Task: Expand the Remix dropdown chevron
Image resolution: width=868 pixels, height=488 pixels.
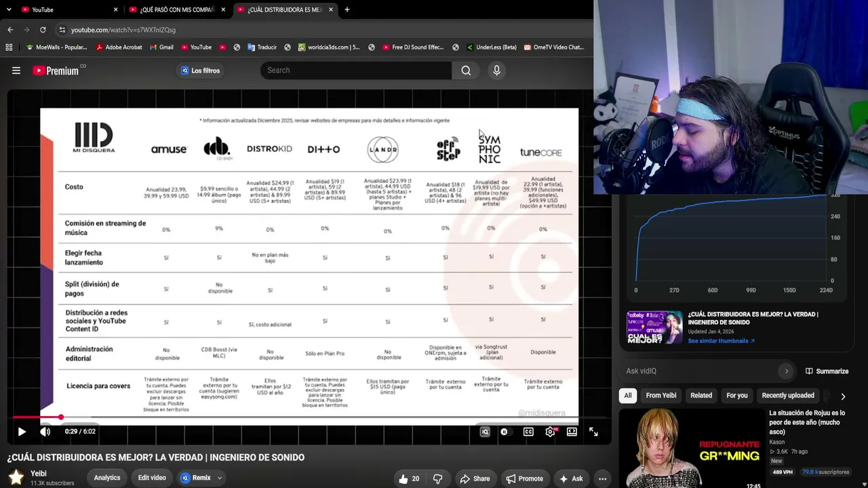Action: point(220,478)
